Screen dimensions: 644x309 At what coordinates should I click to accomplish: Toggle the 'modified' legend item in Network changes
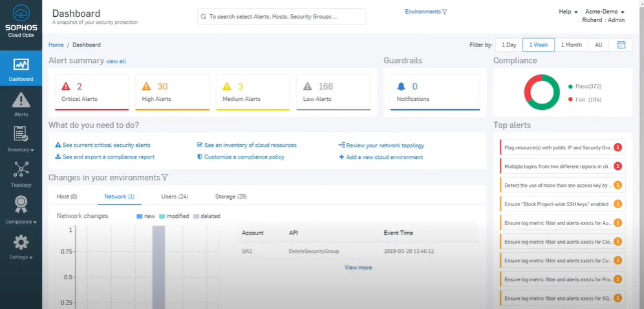pyautogui.click(x=174, y=217)
